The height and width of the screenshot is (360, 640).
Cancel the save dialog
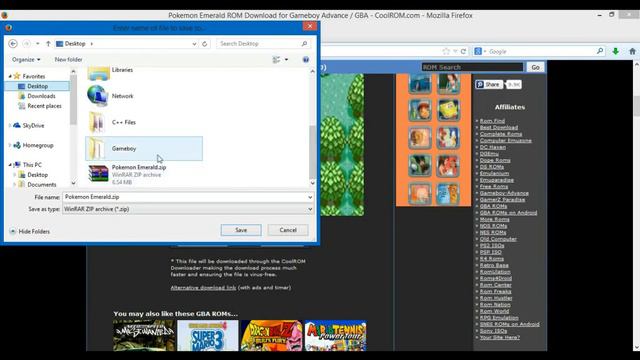tap(288, 230)
